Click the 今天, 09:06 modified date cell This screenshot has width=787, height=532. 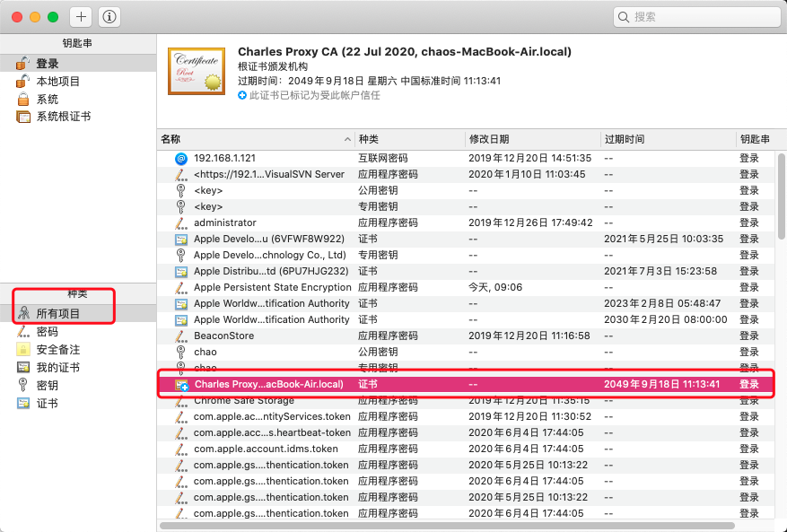click(495, 288)
